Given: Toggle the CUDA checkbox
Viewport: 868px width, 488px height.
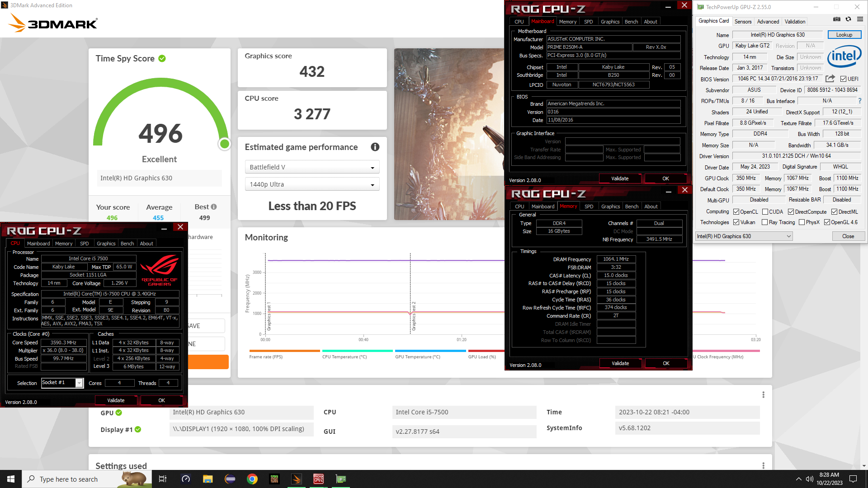Looking at the screenshot, I should [765, 212].
